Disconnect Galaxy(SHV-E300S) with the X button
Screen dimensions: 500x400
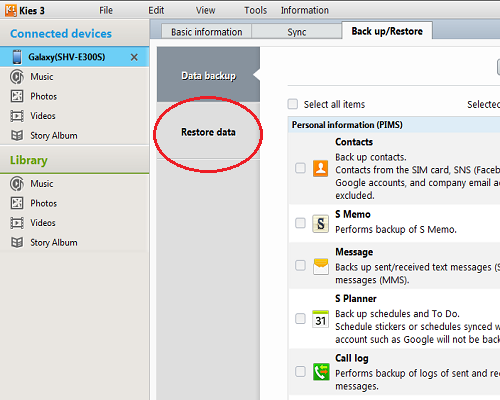134,57
